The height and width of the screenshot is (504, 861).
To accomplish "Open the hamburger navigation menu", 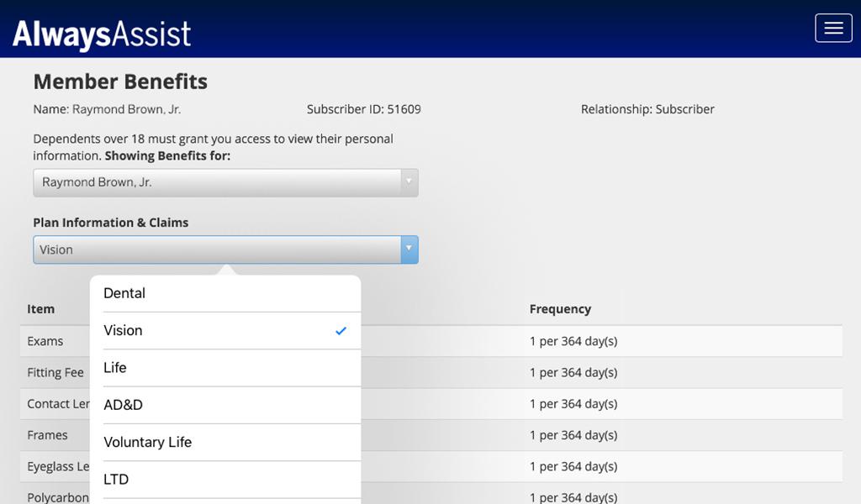I will tap(833, 28).
